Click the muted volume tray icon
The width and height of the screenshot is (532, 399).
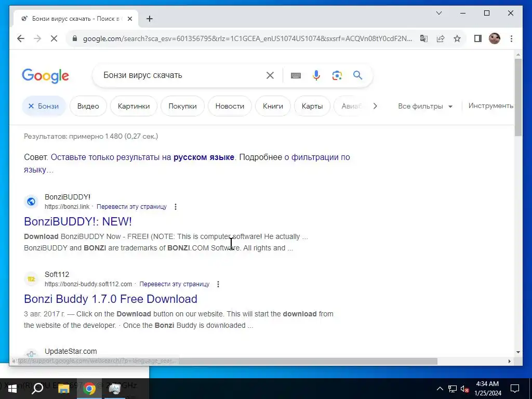tap(465, 389)
